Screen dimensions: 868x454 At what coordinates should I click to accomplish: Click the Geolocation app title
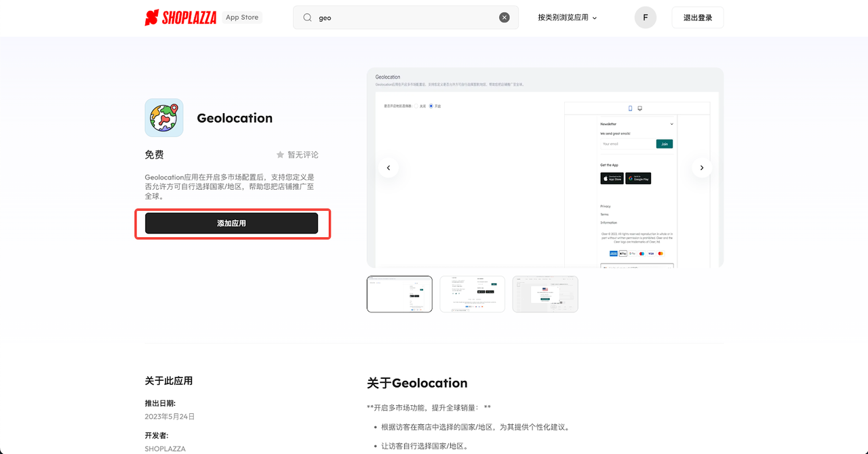point(235,117)
